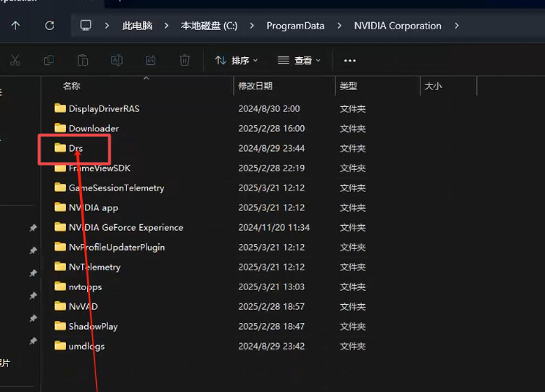Expand chevron after NVIDIA Corporation in path
Viewport: 545px width, 392px height.
click(x=457, y=26)
